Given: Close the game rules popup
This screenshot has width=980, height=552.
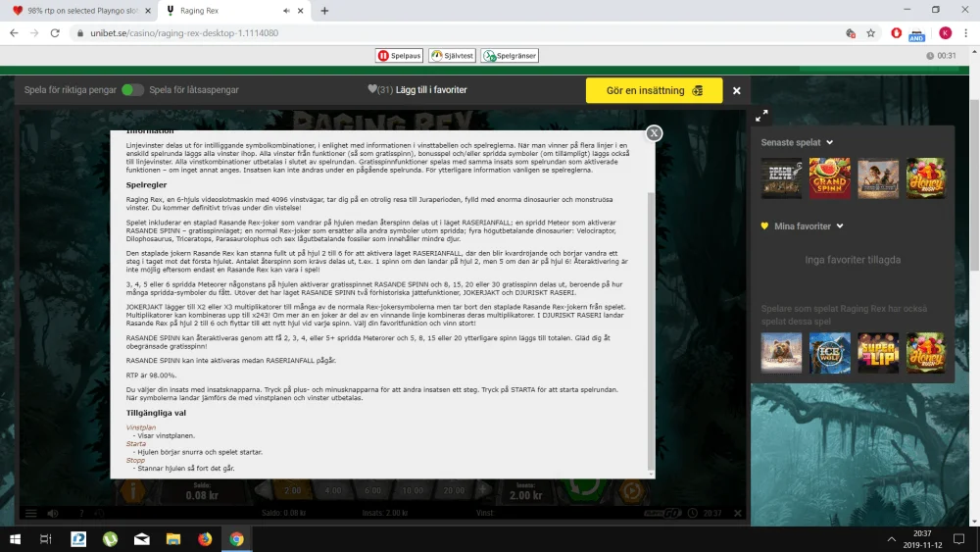Looking at the screenshot, I should 654,133.
